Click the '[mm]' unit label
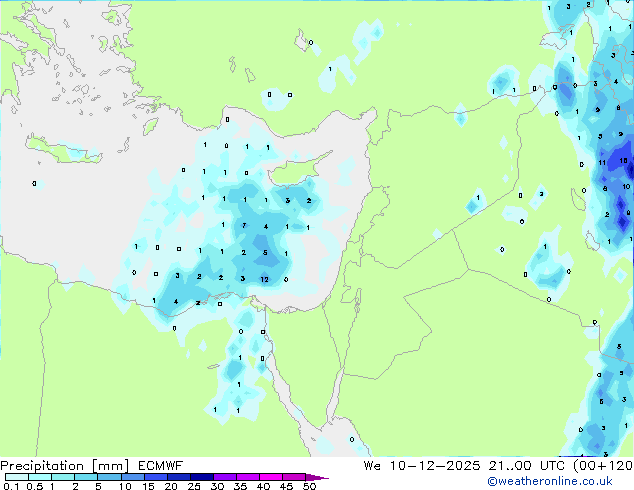634x490 pixels. pos(110,466)
